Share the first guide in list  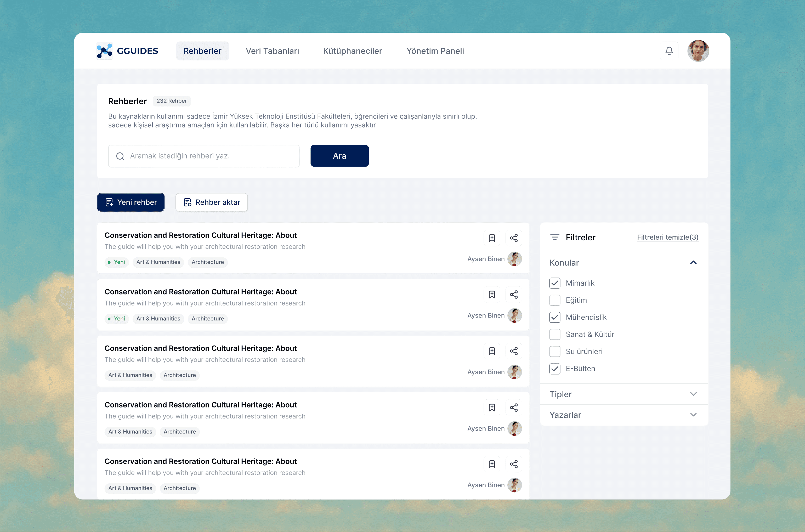pos(513,238)
